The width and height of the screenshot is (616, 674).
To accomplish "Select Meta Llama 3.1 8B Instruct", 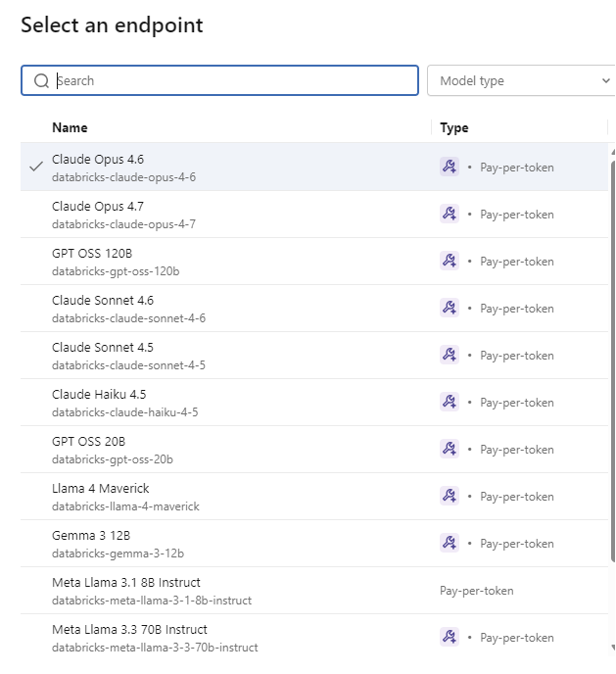I will pos(314,590).
